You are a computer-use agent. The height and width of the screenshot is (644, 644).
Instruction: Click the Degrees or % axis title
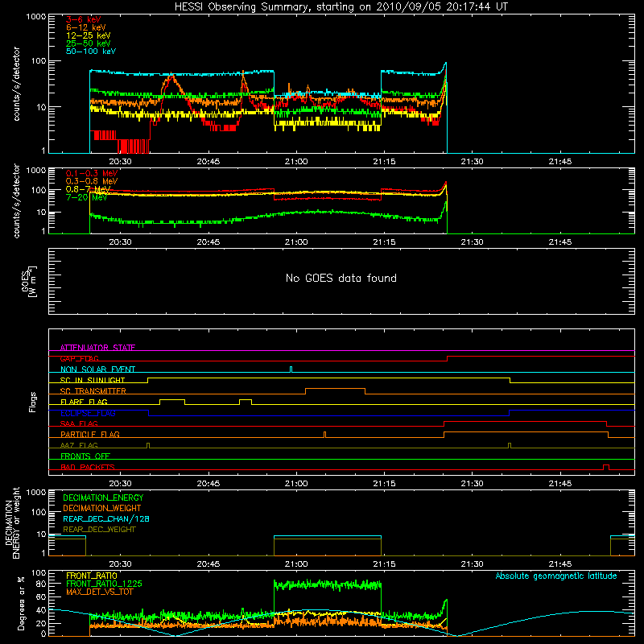pyautogui.click(x=21, y=603)
